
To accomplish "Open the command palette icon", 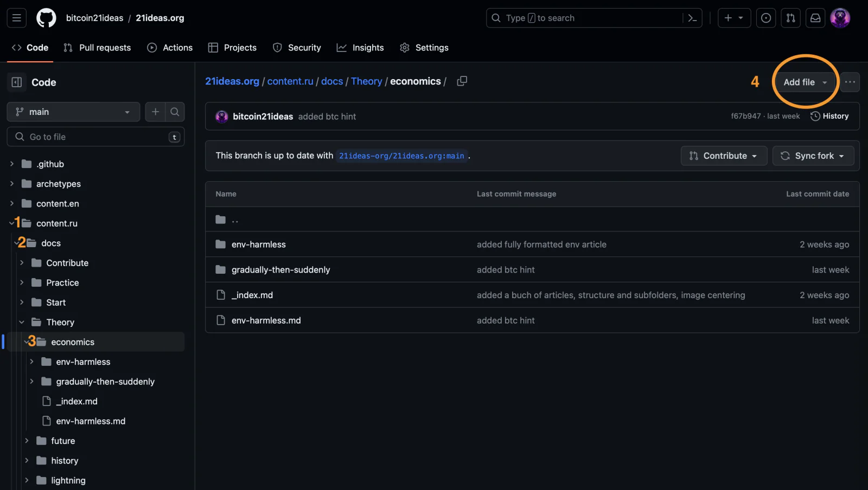I will 692,18.
